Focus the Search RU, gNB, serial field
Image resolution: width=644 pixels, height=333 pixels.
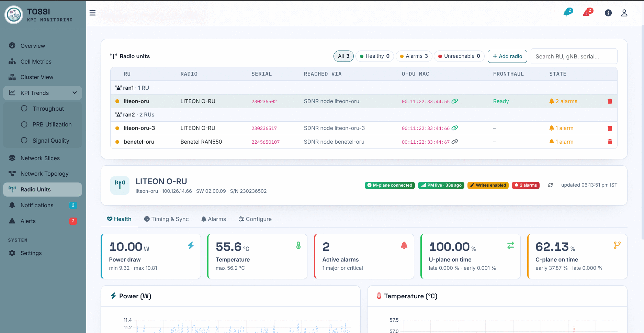[x=574, y=56]
